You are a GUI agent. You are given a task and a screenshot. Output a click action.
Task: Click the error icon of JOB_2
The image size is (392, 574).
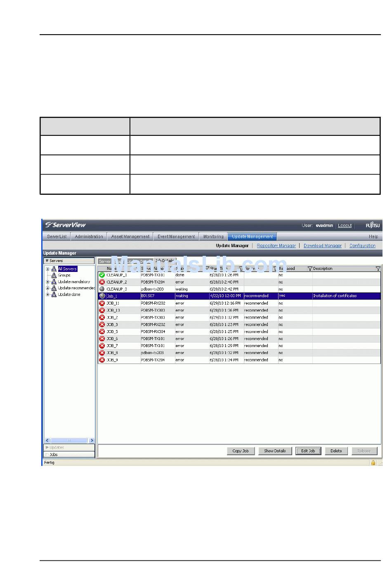point(102,317)
